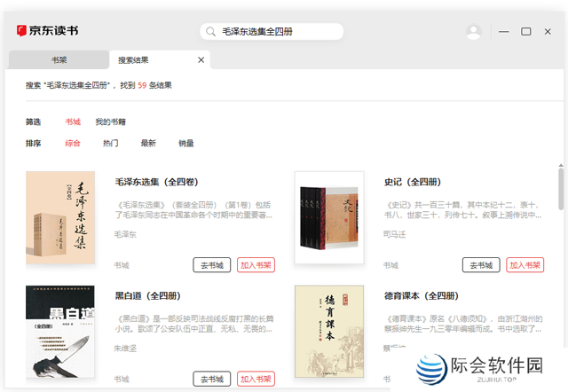Click the search box with 毛泽东选集全四册

point(272,32)
